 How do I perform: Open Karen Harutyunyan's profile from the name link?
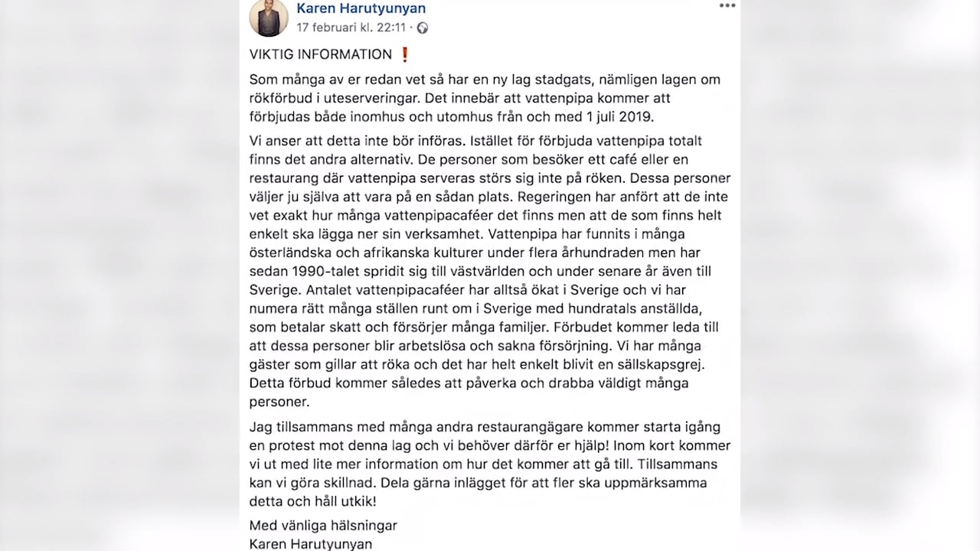click(361, 8)
